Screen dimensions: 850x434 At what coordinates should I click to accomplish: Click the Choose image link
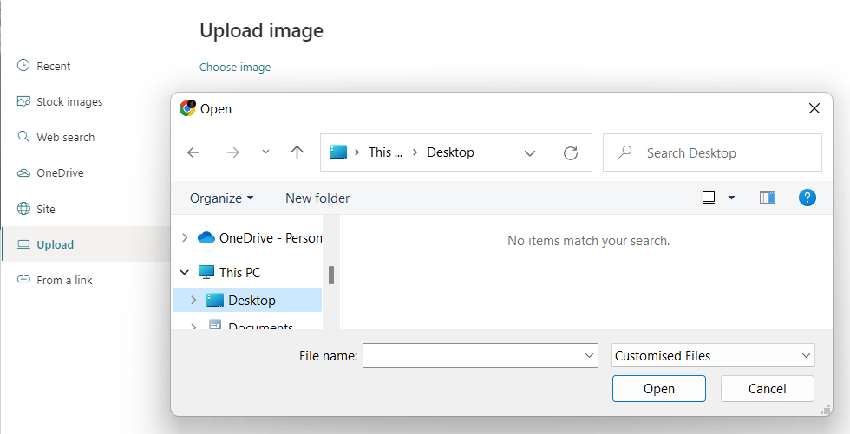point(235,67)
